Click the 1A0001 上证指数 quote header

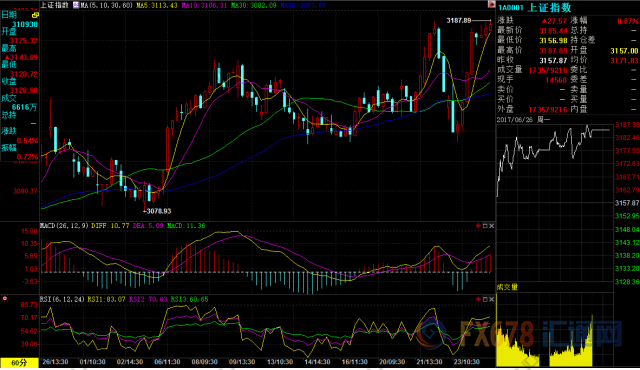pyautogui.click(x=535, y=8)
